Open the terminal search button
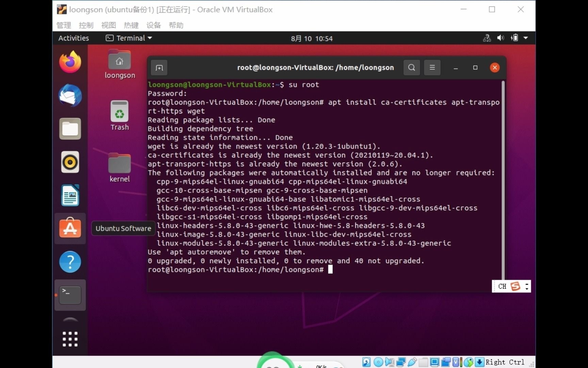 click(411, 67)
